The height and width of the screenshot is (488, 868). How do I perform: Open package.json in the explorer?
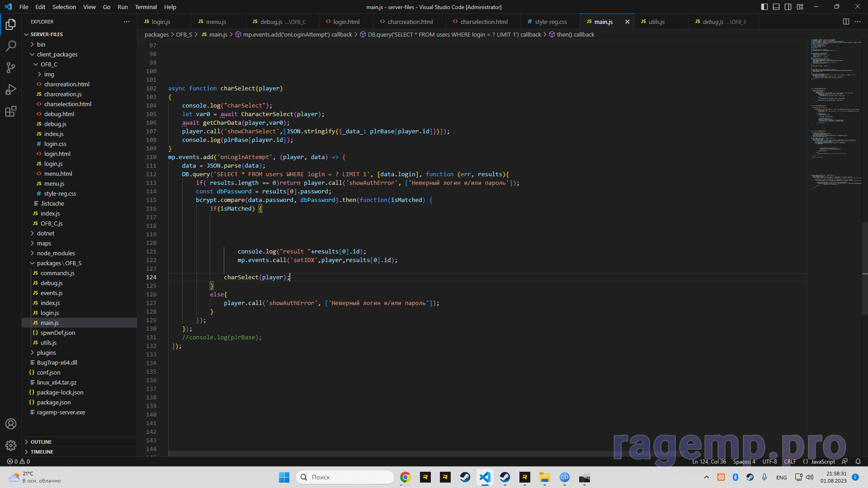coord(53,402)
